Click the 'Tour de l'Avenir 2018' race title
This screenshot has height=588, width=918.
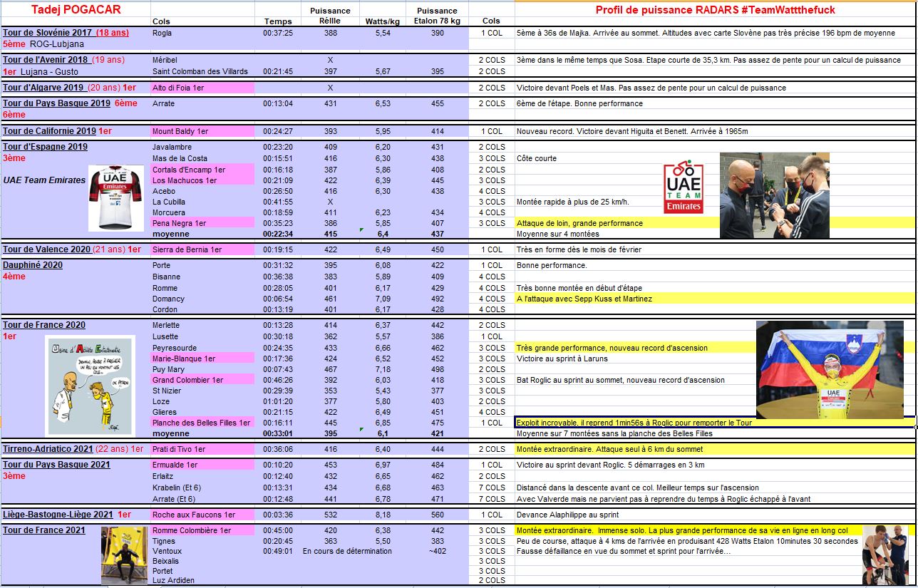45,60
